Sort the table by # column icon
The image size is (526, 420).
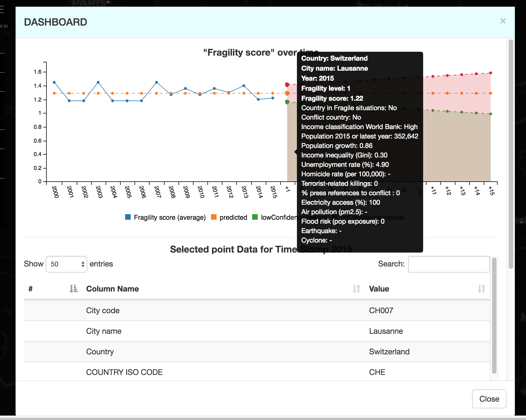73,289
